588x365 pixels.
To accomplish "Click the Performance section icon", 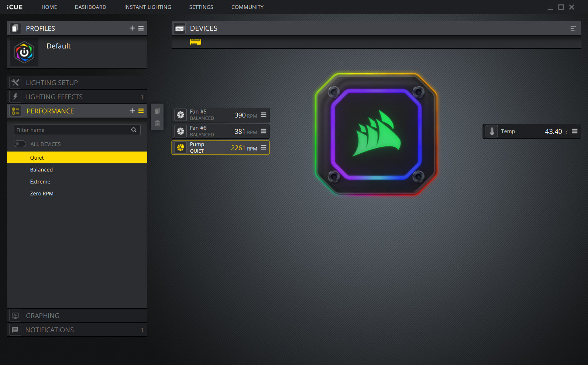I will pos(15,111).
